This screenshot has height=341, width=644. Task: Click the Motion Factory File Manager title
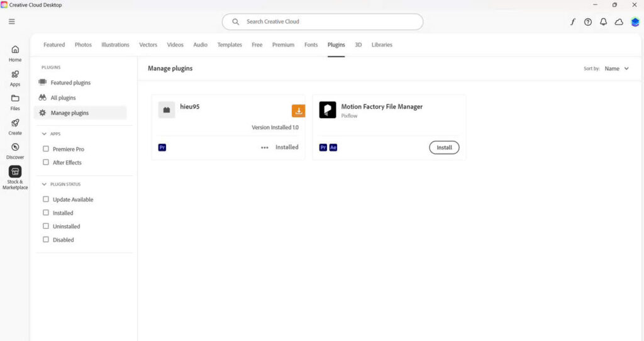tap(382, 107)
